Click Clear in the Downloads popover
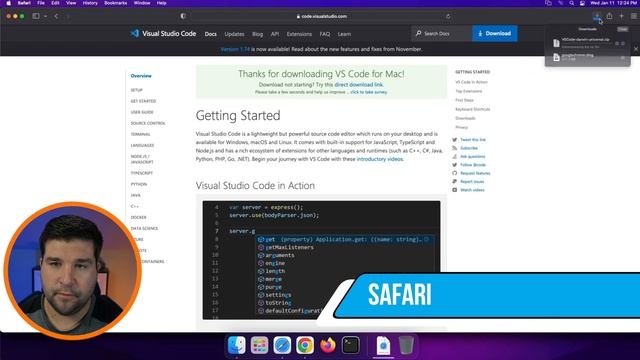The height and width of the screenshot is (360, 640). click(622, 29)
